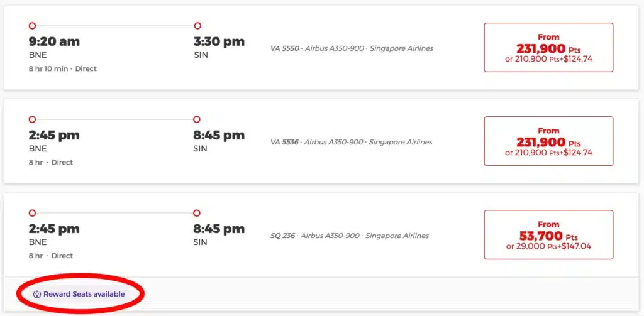Click '29,000 Pts+$147.04' option on SQ 236

[548, 246]
